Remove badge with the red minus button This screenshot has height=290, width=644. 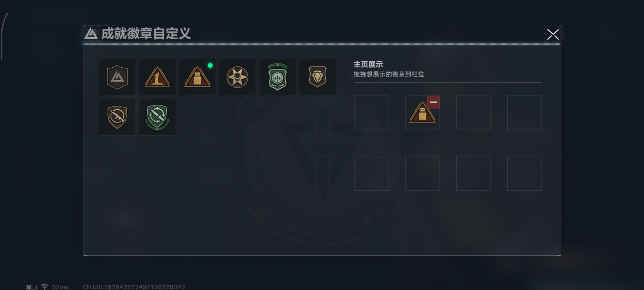(433, 102)
